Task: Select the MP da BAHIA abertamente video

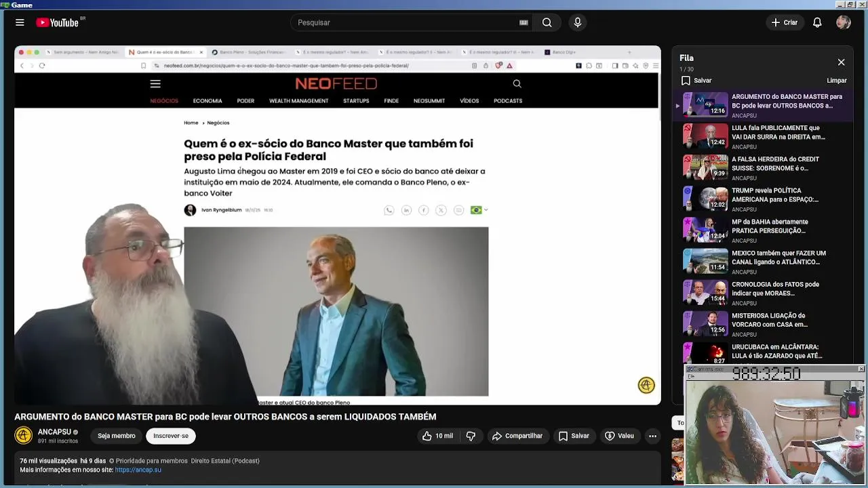Action: pyautogui.click(x=763, y=230)
